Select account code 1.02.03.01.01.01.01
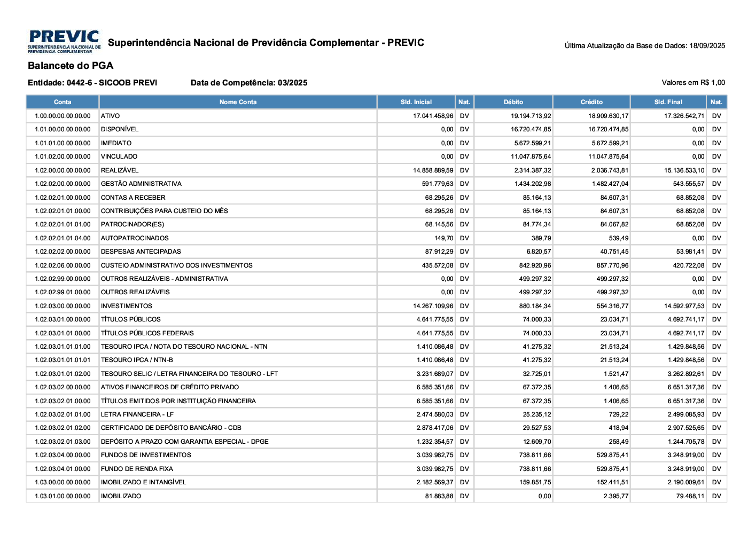The height and width of the screenshot is (534, 756). point(63,360)
